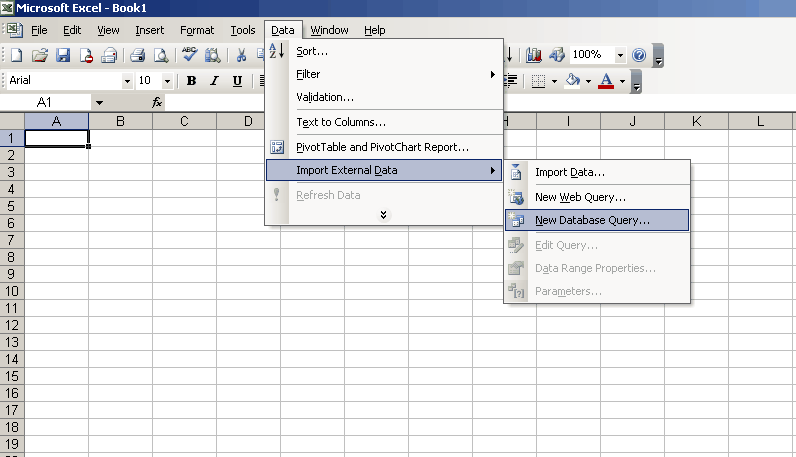Close the open Data menu tab
The width and height of the screenshot is (796, 457).
click(x=283, y=30)
